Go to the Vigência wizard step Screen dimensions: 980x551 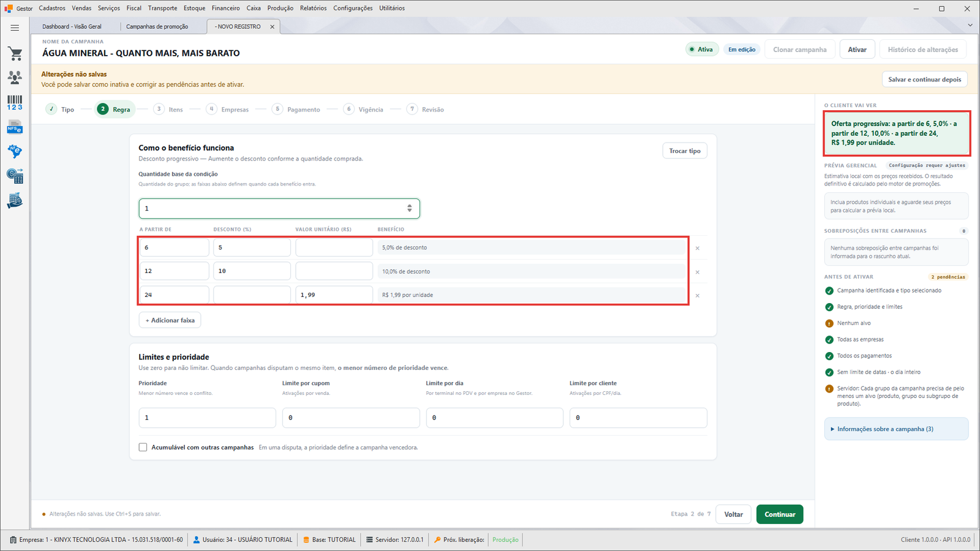click(x=364, y=109)
